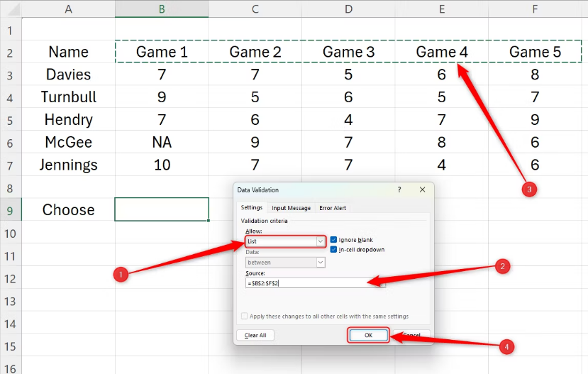This screenshot has width=588, height=374.
Task: Switch to the Error Alert tab
Action: point(333,208)
